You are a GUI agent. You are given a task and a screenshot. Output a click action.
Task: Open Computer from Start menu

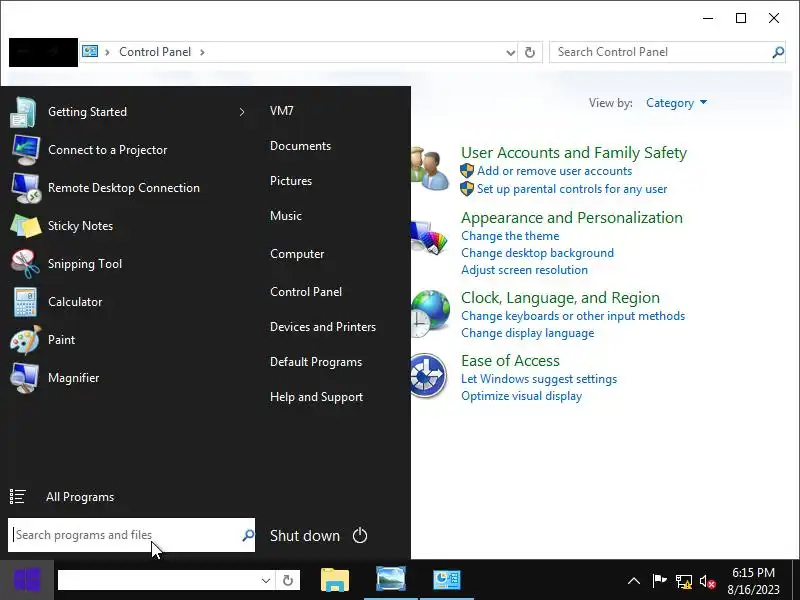[297, 254]
